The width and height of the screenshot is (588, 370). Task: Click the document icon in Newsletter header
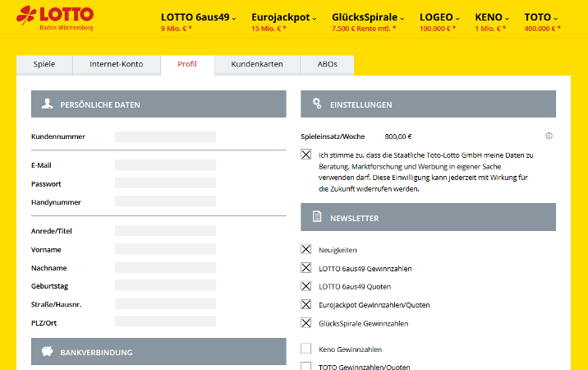click(x=317, y=217)
